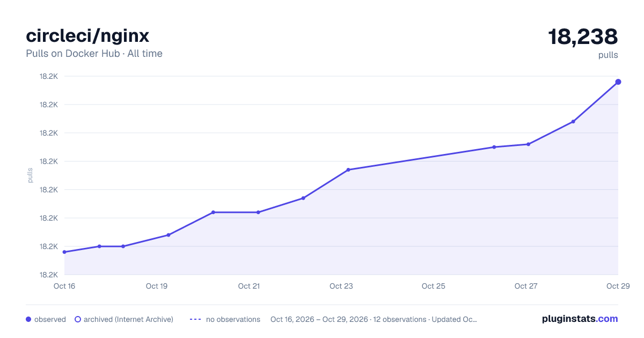644x338 pixels.
Task: Click the hollow 'archived (Internet Archive)' legend circle
Action: click(78, 319)
